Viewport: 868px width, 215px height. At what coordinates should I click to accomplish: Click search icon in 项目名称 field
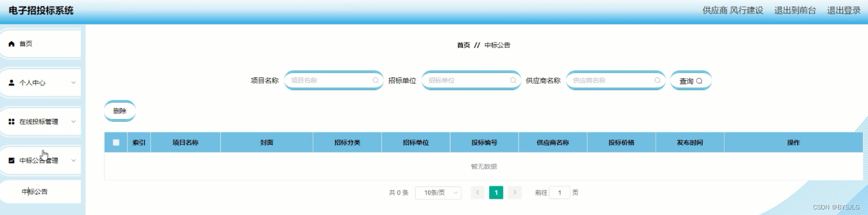(x=375, y=80)
